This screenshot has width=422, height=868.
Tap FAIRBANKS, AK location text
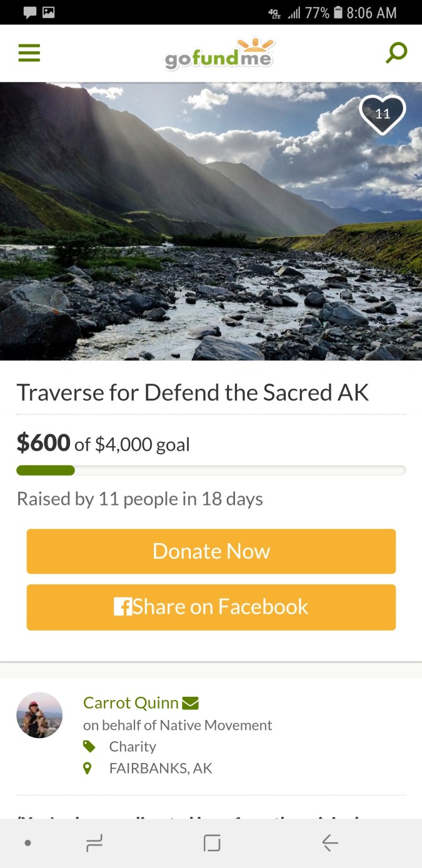click(161, 768)
